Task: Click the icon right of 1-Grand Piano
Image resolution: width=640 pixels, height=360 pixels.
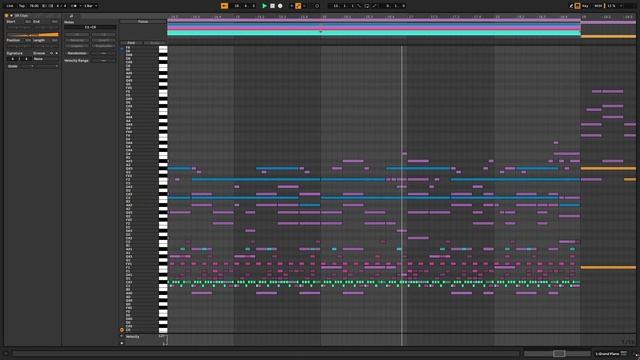Action: [624, 353]
